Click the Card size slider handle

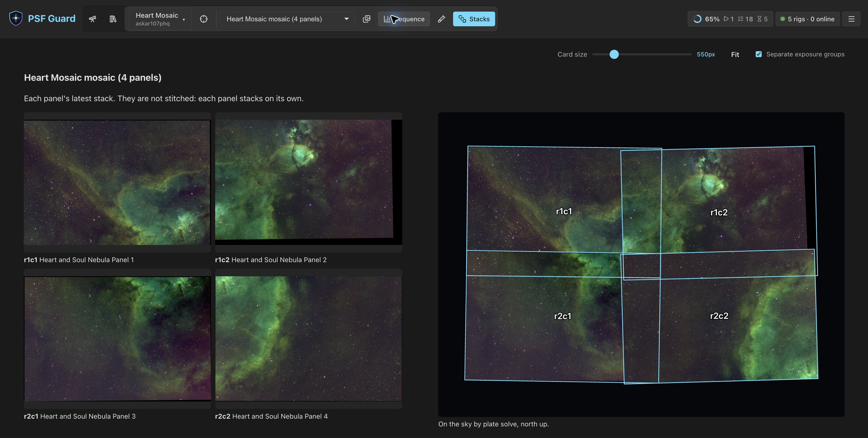(614, 54)
